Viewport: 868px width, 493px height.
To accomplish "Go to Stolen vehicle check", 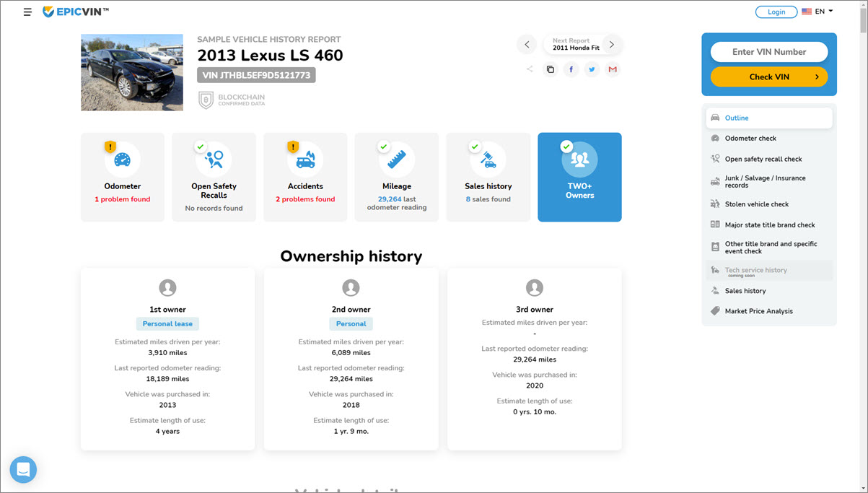I will (x=769, y=204).
